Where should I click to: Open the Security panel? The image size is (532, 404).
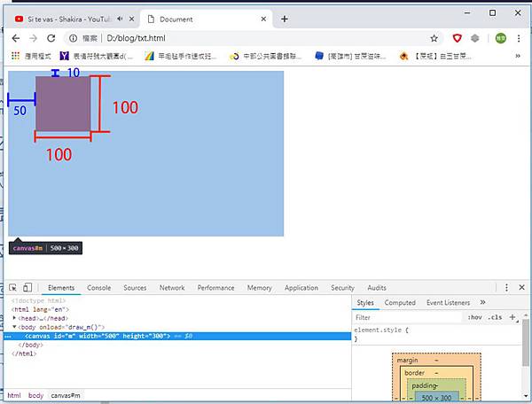pos(342,288)
